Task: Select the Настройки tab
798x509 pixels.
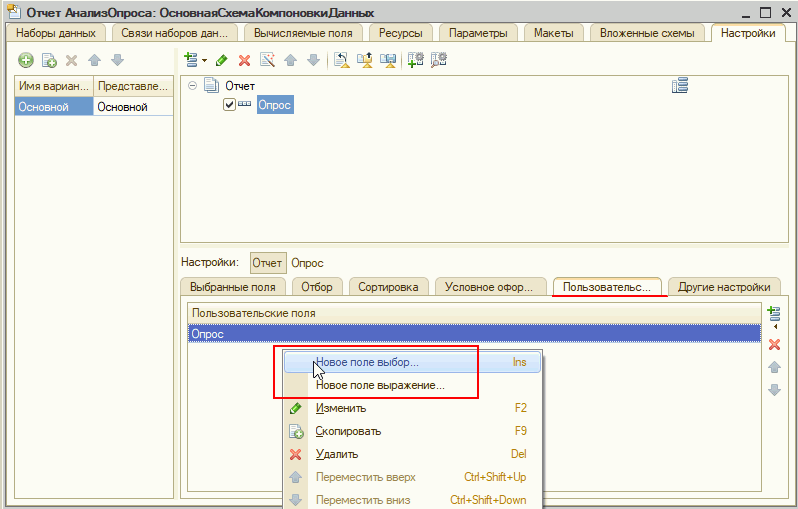Action: [748, 33]
